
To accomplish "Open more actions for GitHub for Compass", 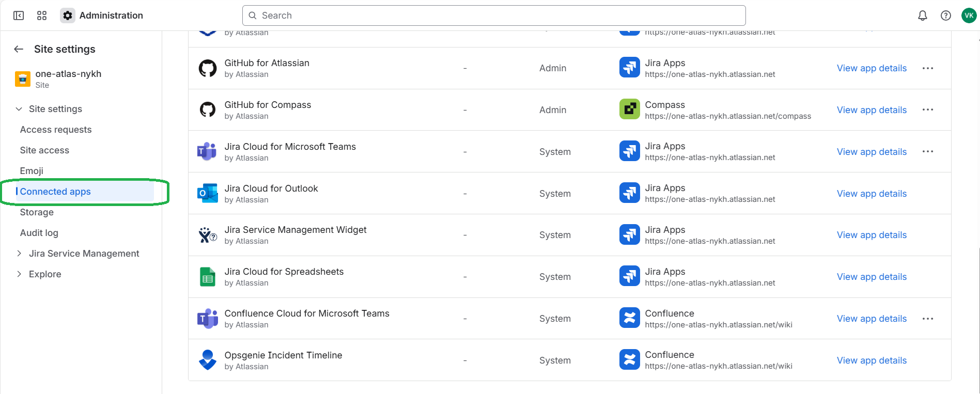I will click(928, 109).
